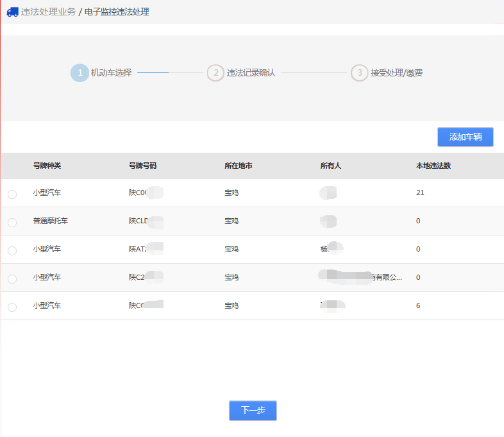Click the blue truck icon in breadcrumb
The width and height of the screenshot is (504, 437).
tap(12, 12)
